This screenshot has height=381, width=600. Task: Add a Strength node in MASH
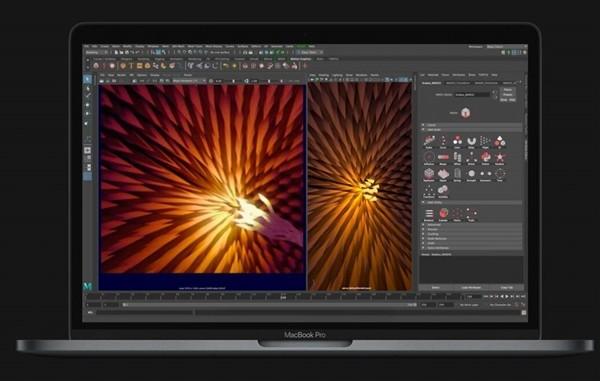[471, 174]
